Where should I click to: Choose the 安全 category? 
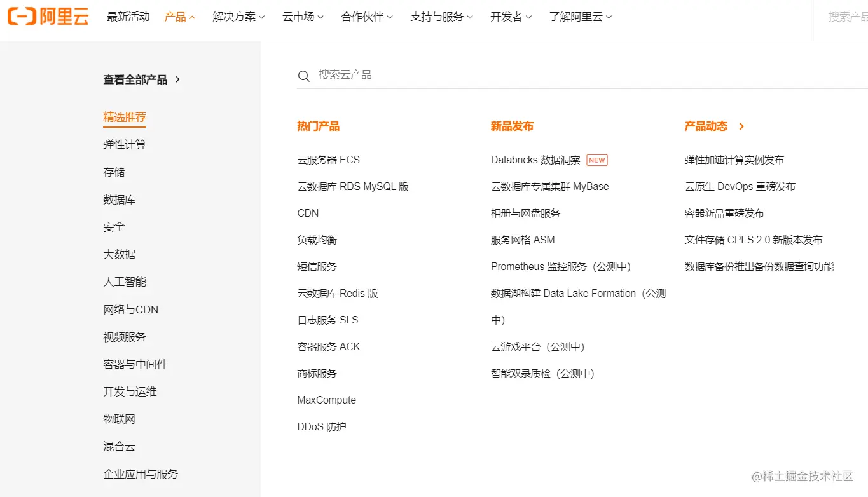click(114, 227)
